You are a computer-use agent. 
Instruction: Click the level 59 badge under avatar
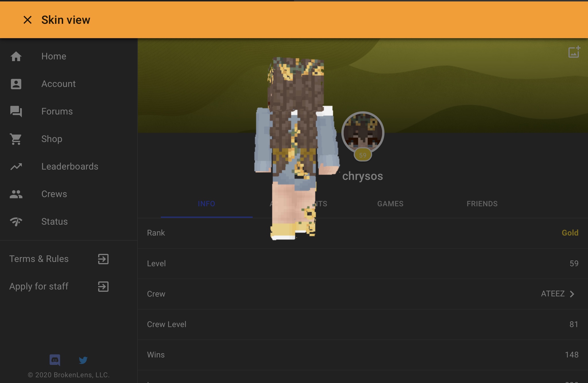[x=363, y=155]
